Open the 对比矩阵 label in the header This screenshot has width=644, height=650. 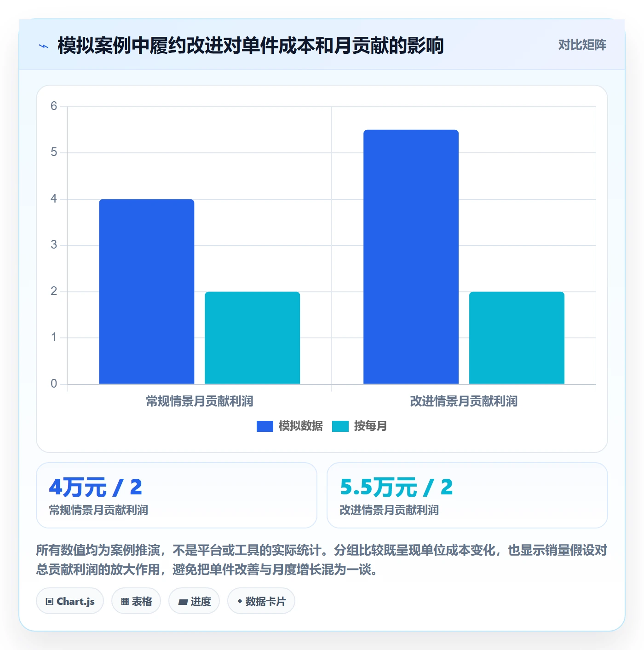pos(582,45)
